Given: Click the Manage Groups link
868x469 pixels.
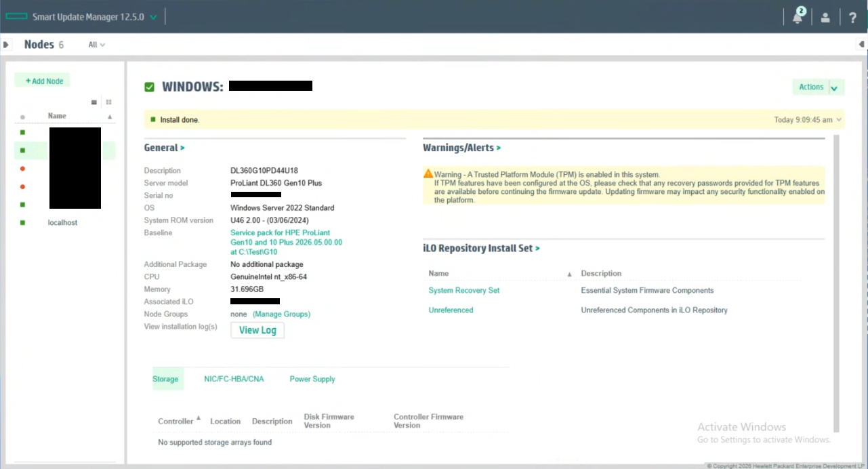Looking at the screenshot, I should pos(281,314).
